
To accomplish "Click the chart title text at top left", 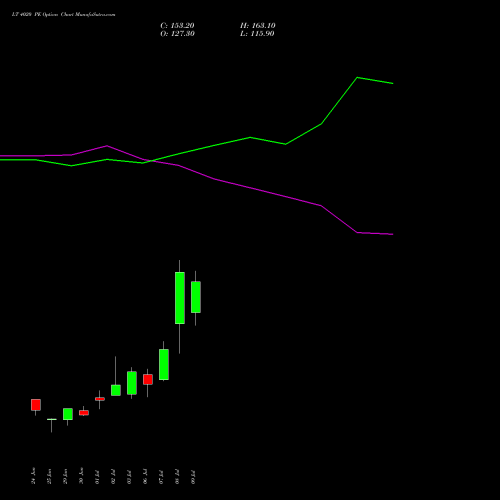I will click(x=63, y=15).
